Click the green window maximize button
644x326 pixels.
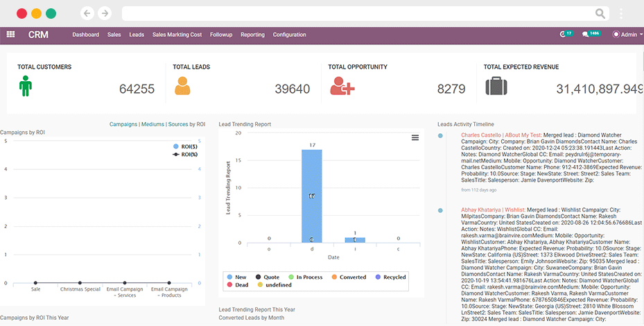pos(51,14)
